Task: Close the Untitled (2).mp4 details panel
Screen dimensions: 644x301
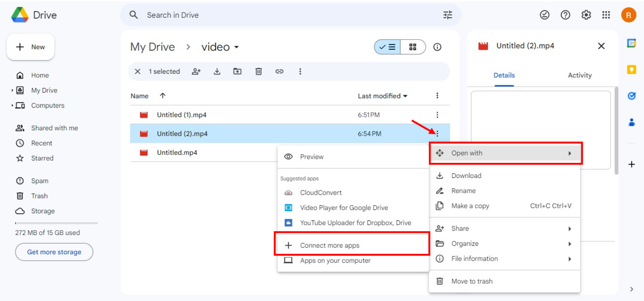Action: (x=601, y=46)
